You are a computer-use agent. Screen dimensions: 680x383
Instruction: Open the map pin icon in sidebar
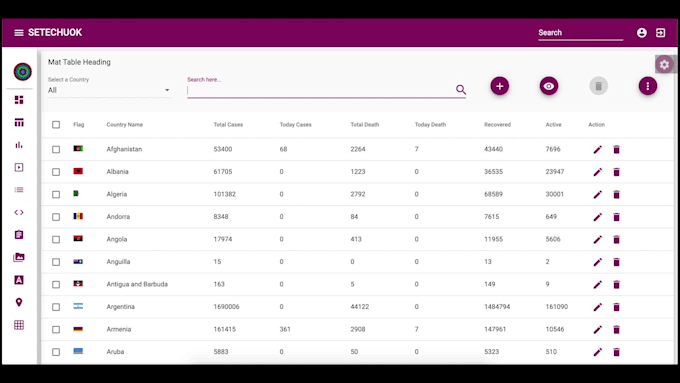coord(19,302)
